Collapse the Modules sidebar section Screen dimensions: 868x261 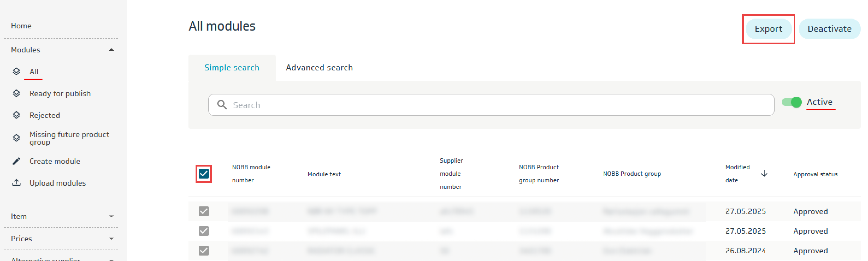pos(111,50)
